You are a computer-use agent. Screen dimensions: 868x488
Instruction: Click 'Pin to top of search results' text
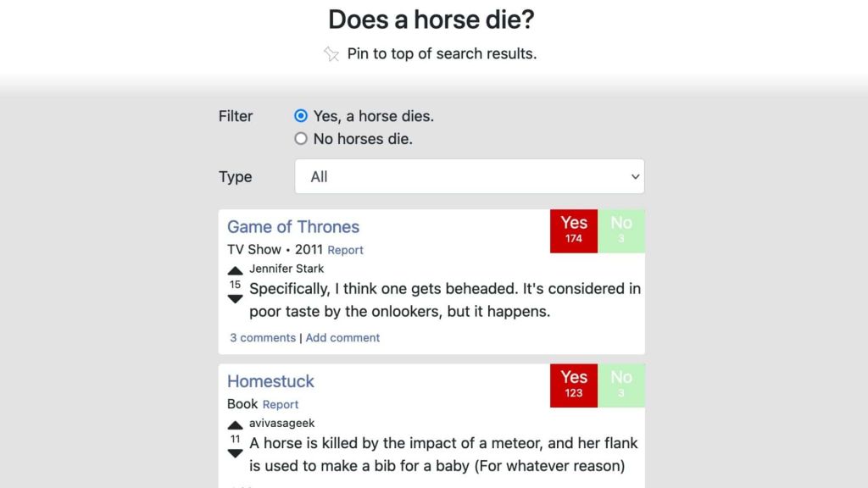pyautogui.click(x=442, y=53)
